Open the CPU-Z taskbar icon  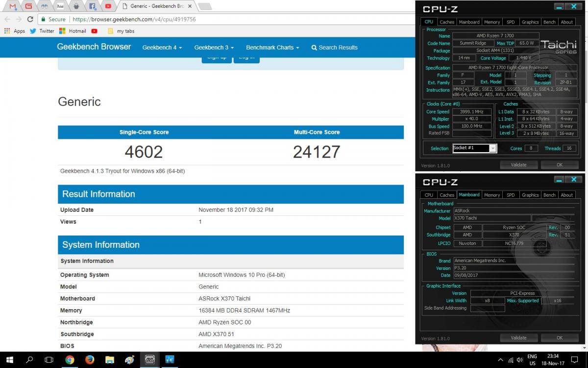150,360
